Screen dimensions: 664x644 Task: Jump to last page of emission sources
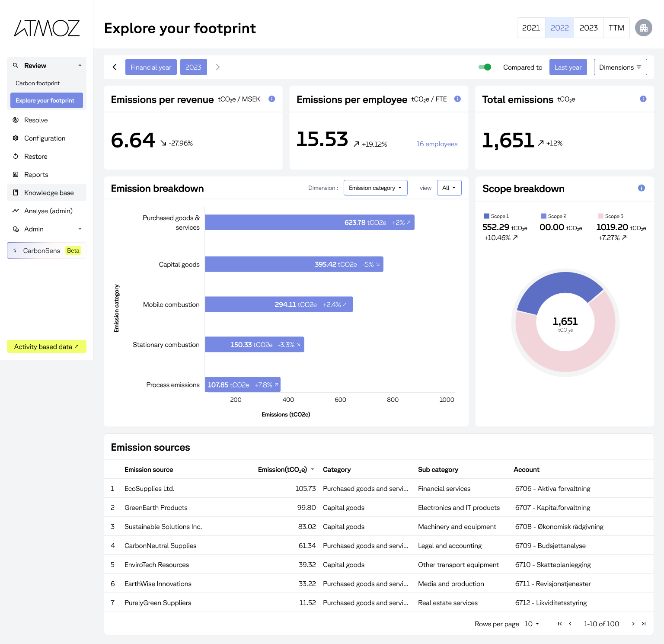coord(644,624)
